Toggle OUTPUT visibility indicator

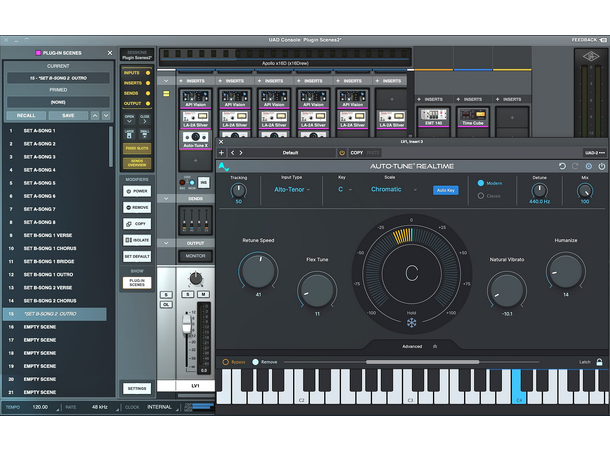148,103
